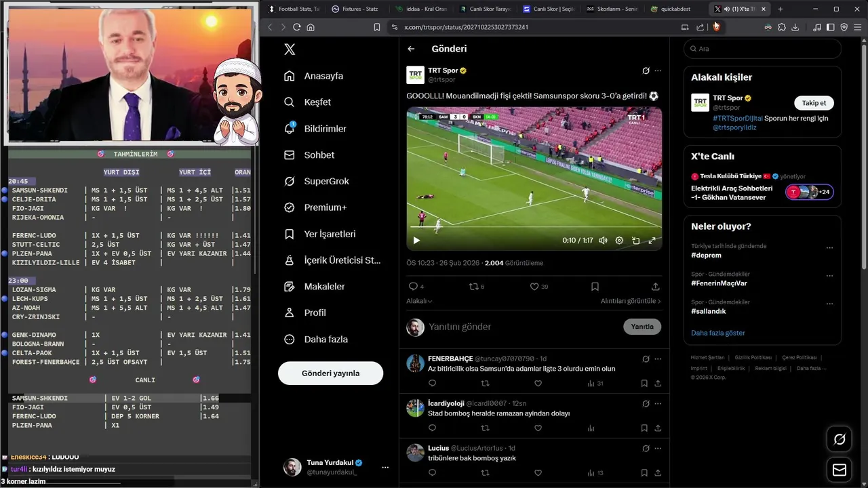Reply to the TRT Spor post
Image resolution: width=868 pixels, height=488 pixels.
416,287
